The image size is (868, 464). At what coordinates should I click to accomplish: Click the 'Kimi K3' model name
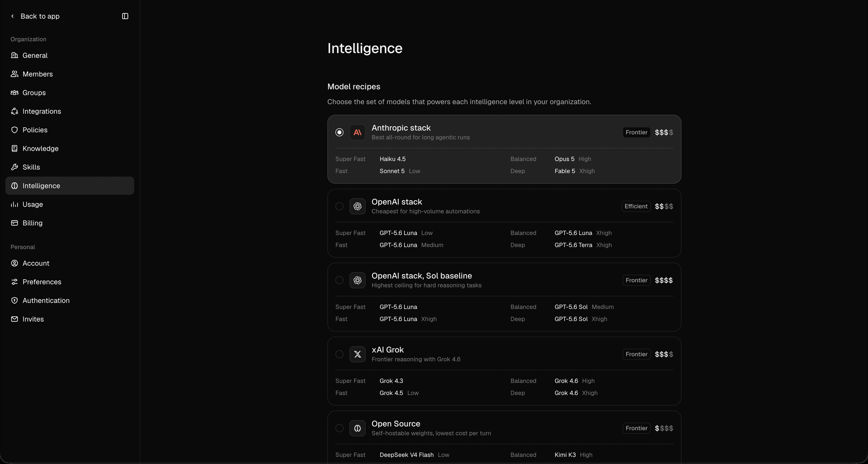click(565, 455)
